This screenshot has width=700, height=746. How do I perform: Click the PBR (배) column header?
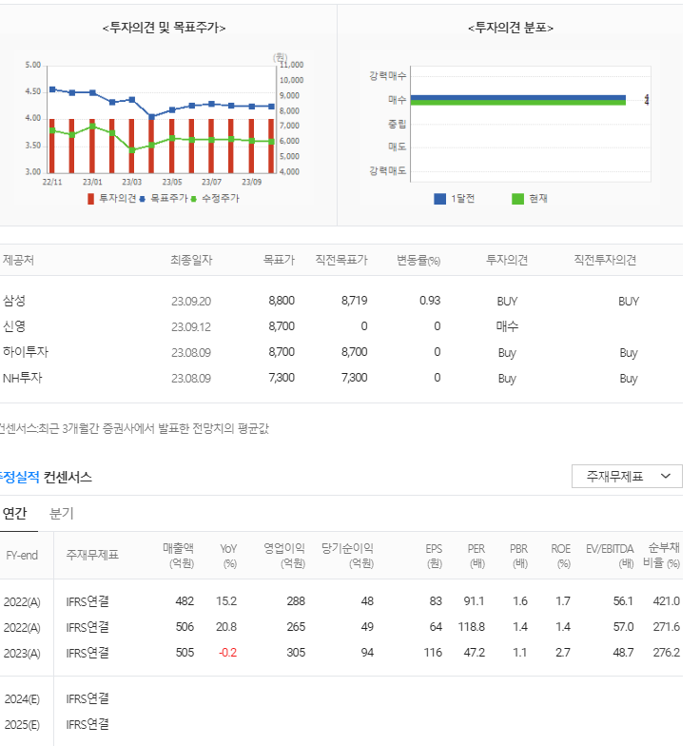coord(519,556)
